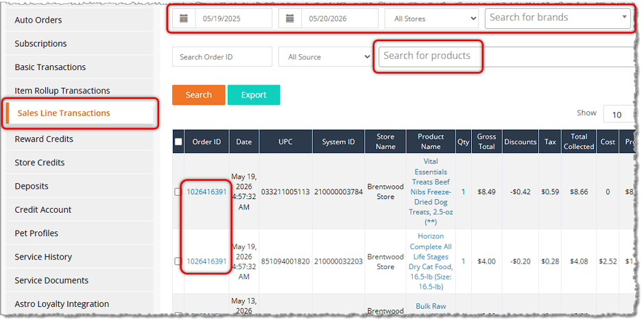Open Subscriptions in sidebar
The height and width of the screenshot is (324, 644).
click(x=80, y=43)
